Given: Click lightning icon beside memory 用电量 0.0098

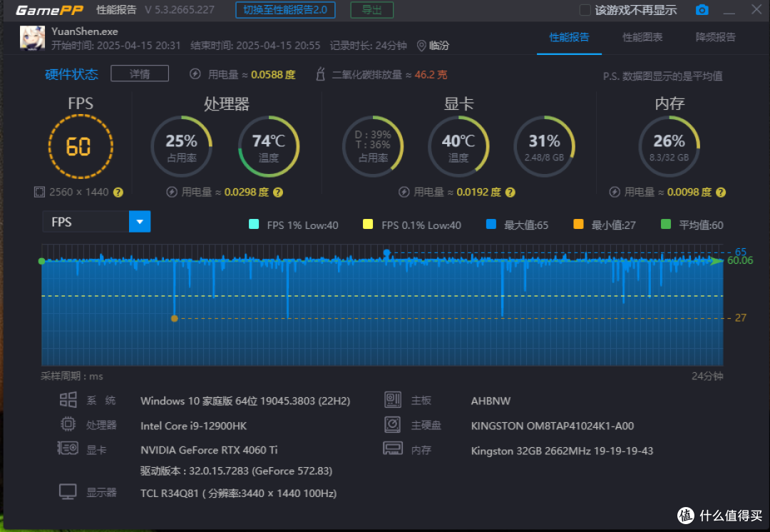Looking at the screenshot, I should tap(615, 192).
